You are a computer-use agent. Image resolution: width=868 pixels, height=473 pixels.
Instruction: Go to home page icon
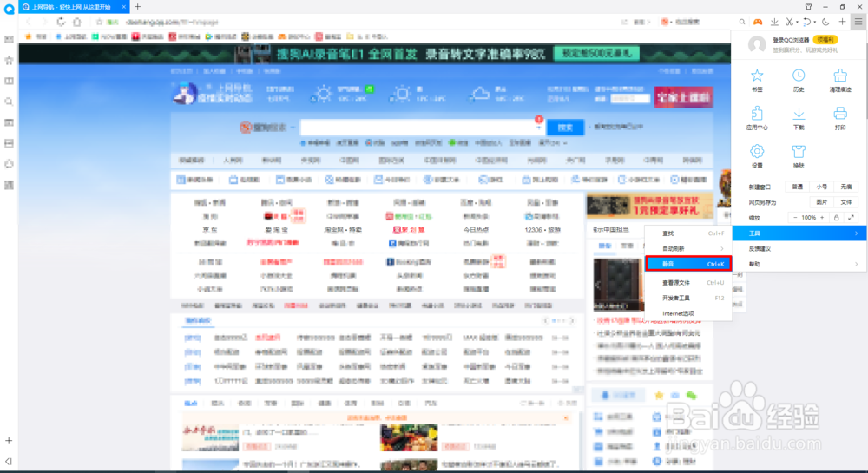[x=77, y=22]
